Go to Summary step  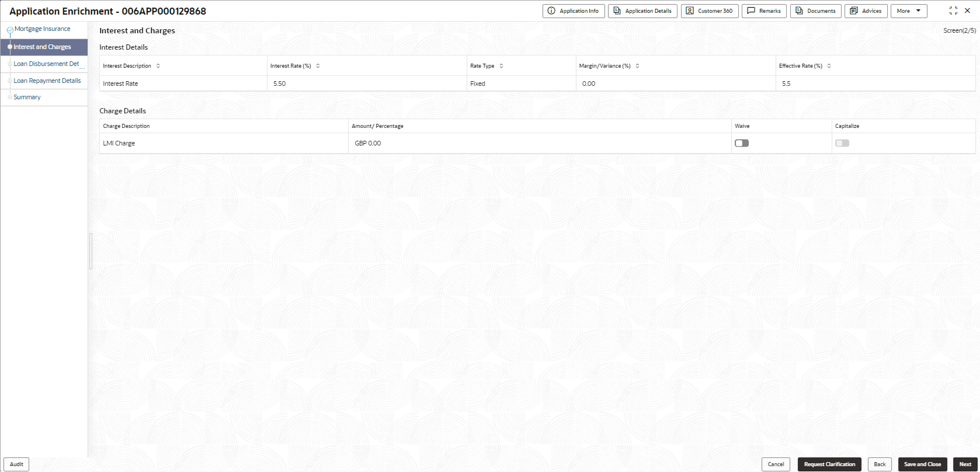pyautogui.click(x=27, y=98)
